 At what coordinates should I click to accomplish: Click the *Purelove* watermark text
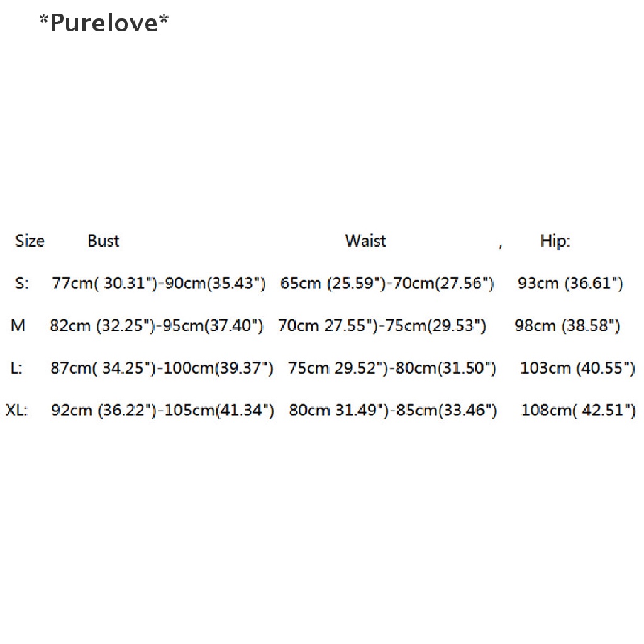pos(104,23)
